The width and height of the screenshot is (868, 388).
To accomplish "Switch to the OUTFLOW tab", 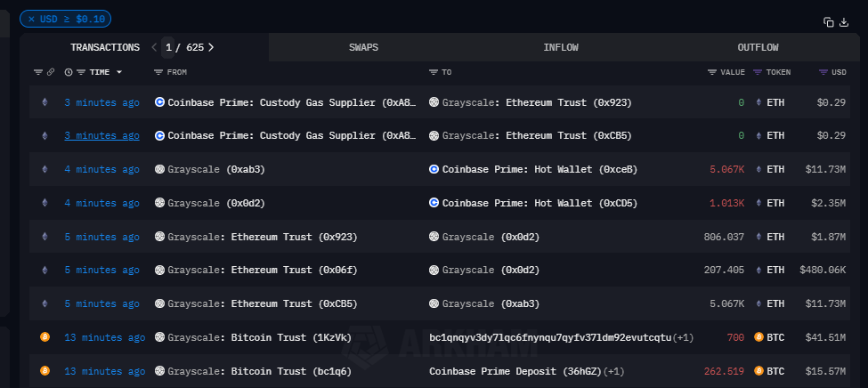I will pos(758,47).
